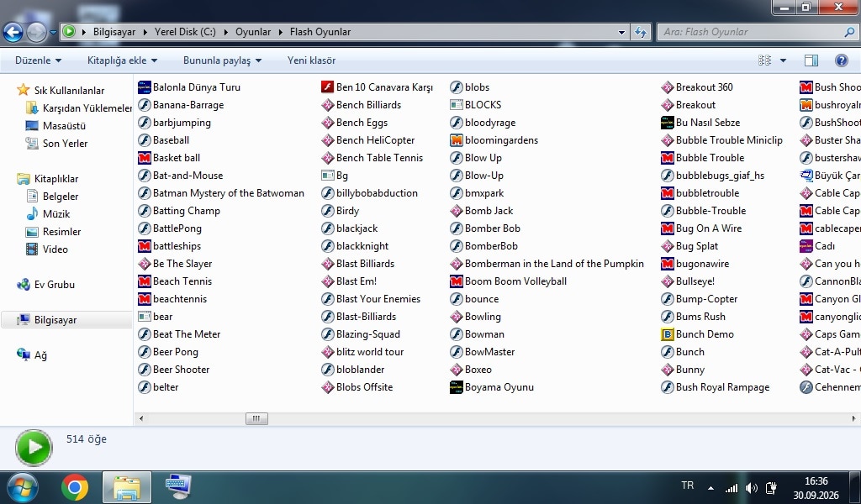The height and width of the screenshot is (504, 861).
Task: Open the Düzenle menu
Action: [38, 60]
